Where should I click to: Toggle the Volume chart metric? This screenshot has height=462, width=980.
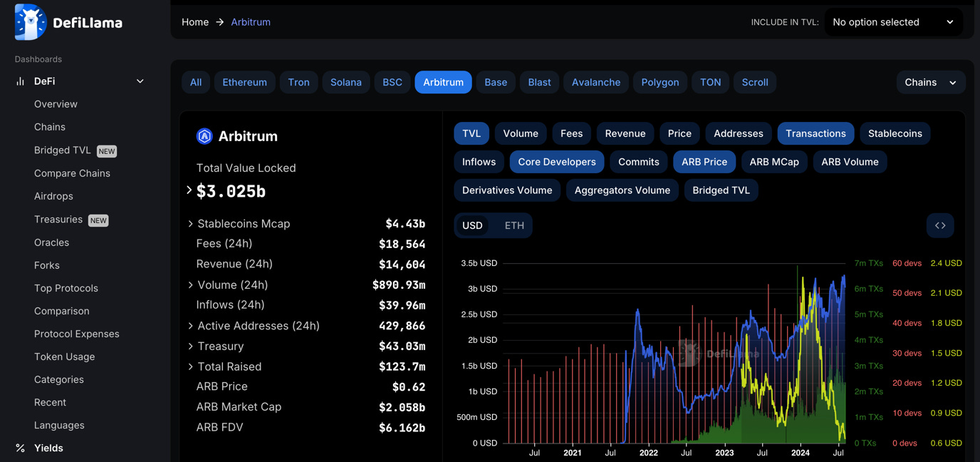[521, 133]
